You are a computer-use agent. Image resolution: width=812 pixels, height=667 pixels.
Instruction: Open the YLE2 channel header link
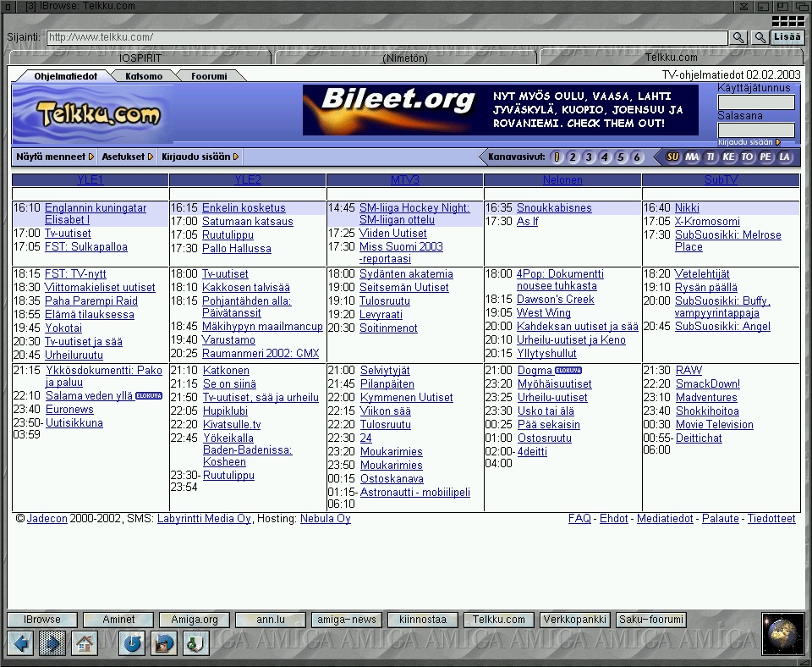248,179
